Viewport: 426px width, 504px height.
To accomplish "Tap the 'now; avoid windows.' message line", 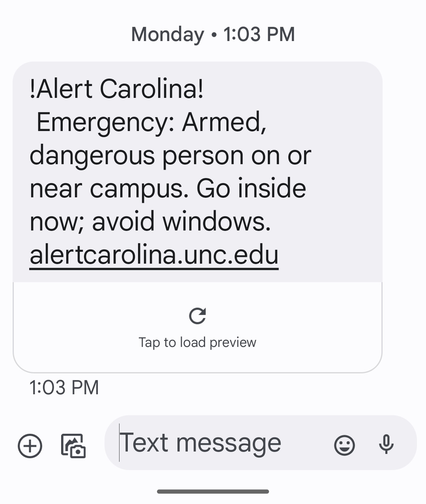I will point(150,221).
